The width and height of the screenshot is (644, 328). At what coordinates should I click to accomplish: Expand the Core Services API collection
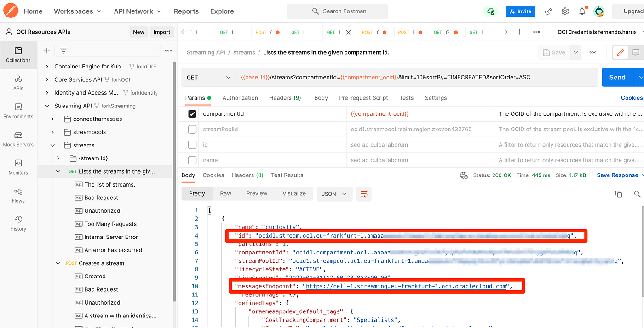47,79
